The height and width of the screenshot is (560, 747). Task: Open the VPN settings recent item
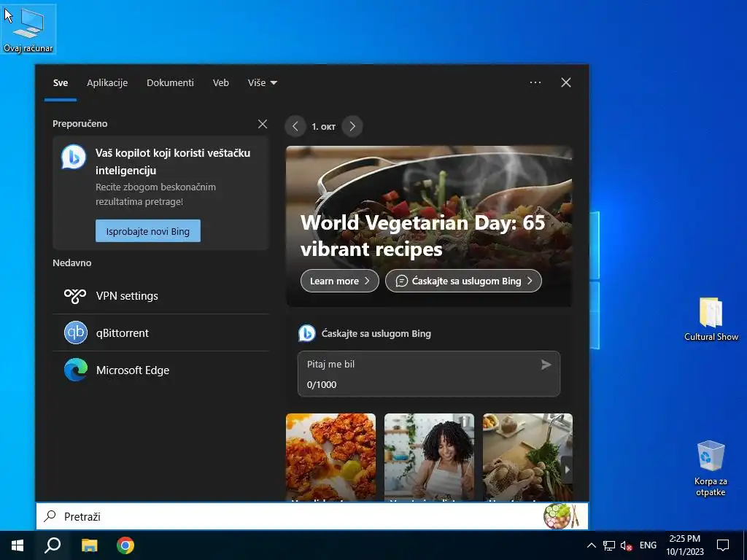pyautogui.click(x=160, y=296)
